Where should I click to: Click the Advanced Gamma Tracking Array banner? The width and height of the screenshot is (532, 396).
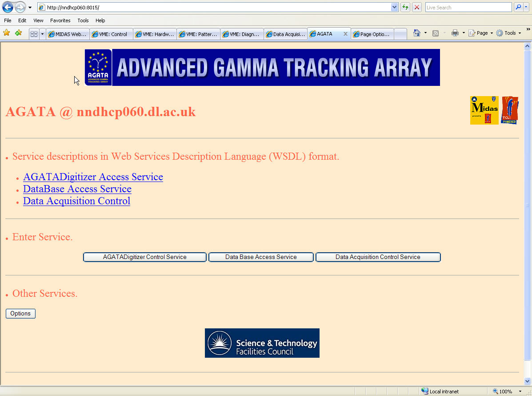pos(276,67)
